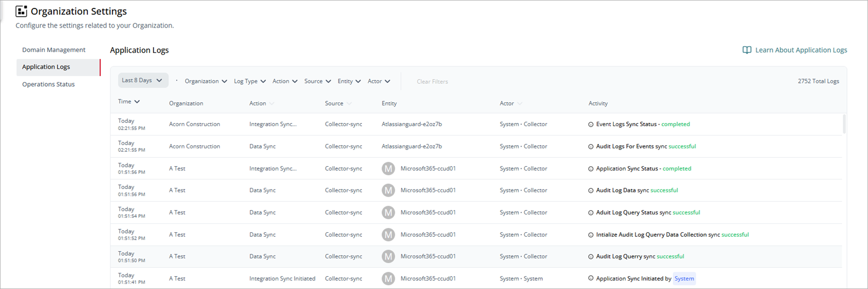Open the Operations Status section
Screen dimensions: 868x289
coord(48,84)
